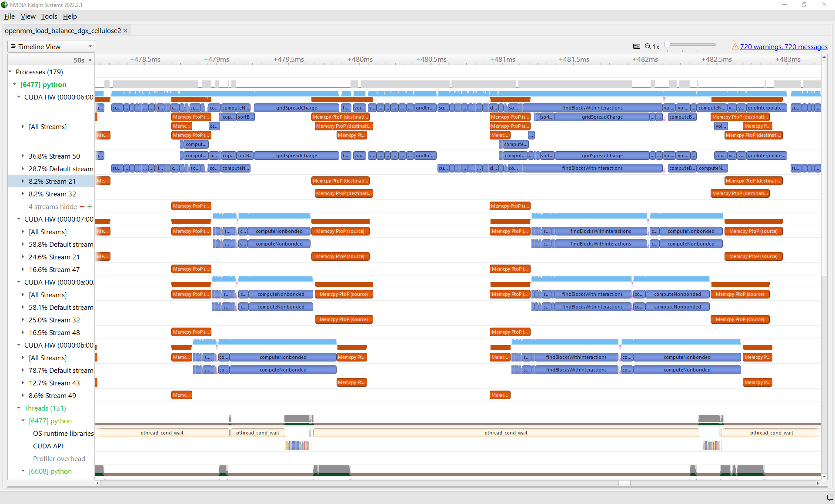Select the zoom-out magnifier icon
The height and width of the screenshot is (504, 835).
[x=648, y=46]
